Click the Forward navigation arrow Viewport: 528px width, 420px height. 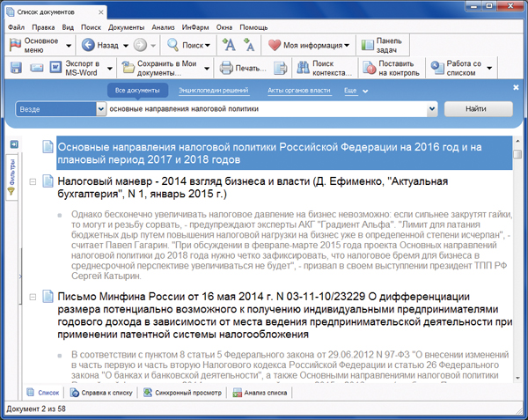tap(140, 45)
